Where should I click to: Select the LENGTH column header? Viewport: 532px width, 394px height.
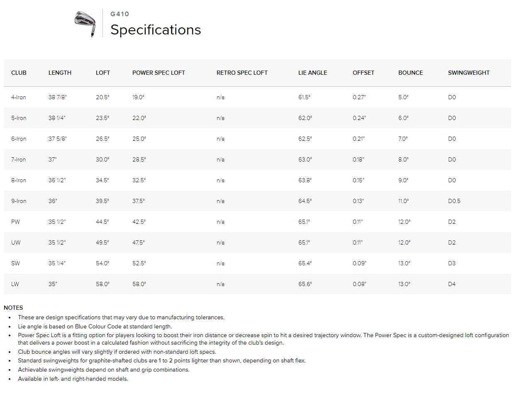pos(60,73)
